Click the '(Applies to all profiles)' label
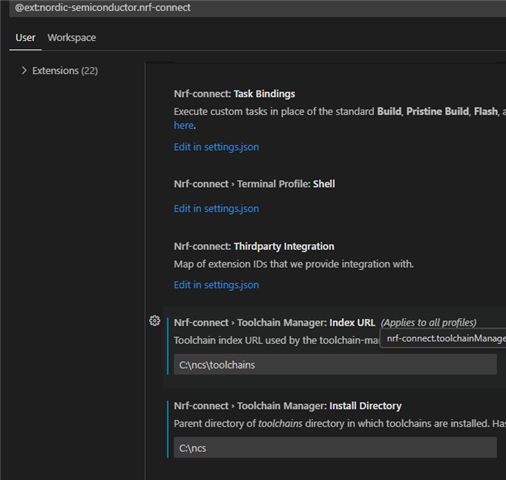 (428, 323)
